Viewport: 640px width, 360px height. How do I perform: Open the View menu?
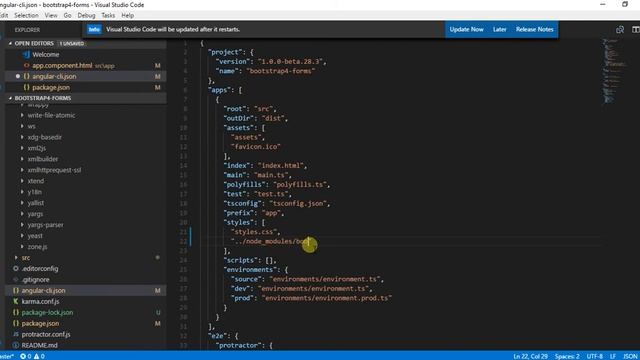[51, 16]
